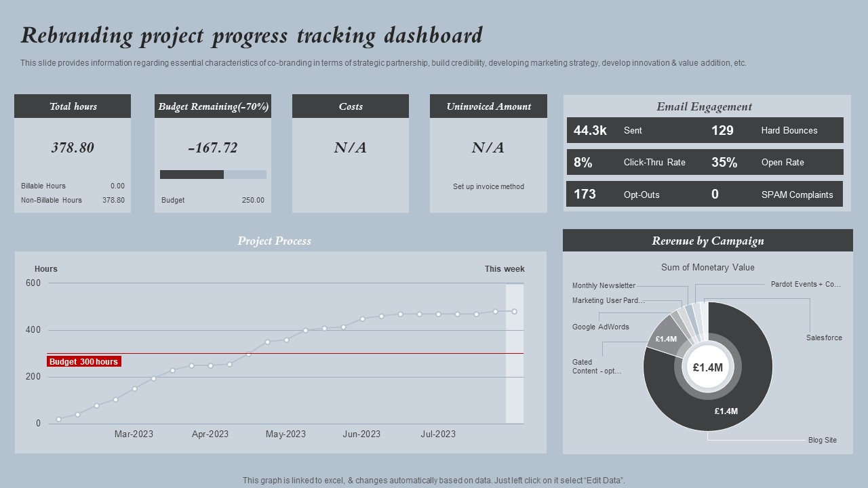Click the budget remaining progress bar
Viewport: 868px width, 488px height.
(x=213, y=174)
